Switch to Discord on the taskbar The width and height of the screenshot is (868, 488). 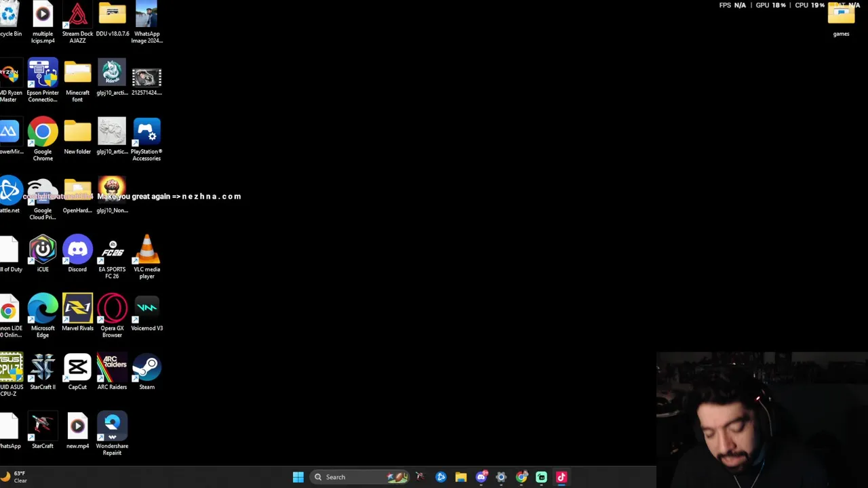481,477
